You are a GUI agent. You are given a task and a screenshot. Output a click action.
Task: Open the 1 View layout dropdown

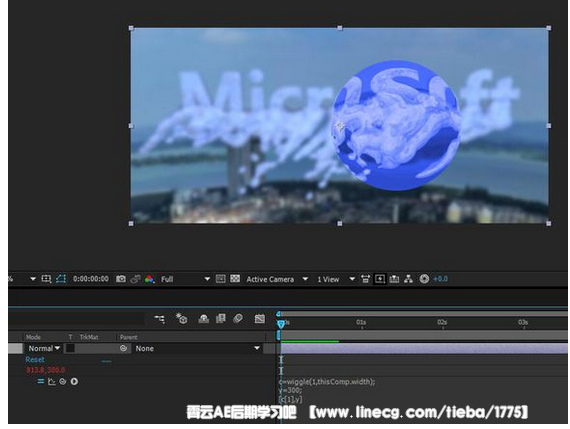point(336,279)
